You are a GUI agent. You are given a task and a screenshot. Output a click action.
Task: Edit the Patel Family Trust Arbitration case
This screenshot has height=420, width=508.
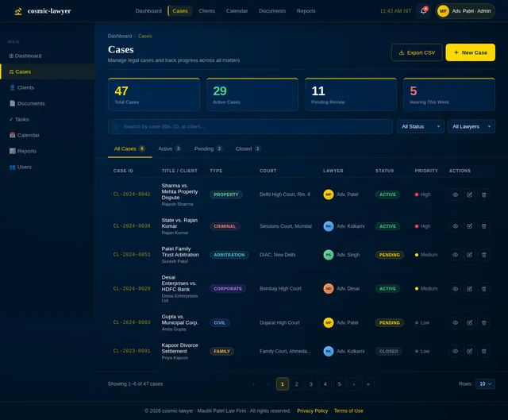click(470, 255)
